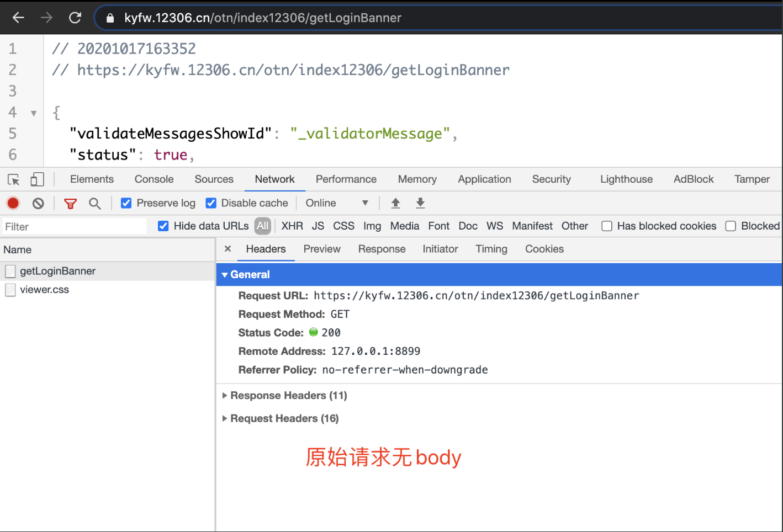Click the Remote Address 127.0.0.1:8899 value
Screen dimensions: 783x532
375,352
